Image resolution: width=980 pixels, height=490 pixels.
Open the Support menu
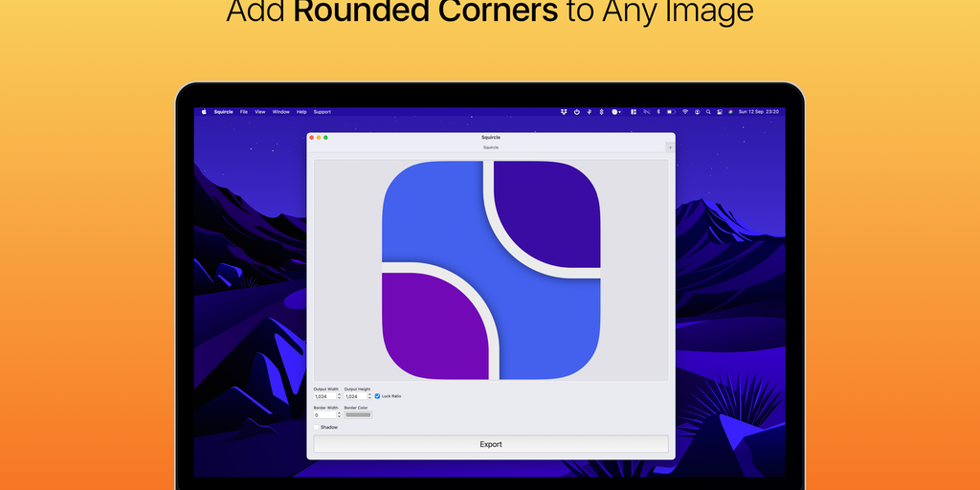[322, 112]
